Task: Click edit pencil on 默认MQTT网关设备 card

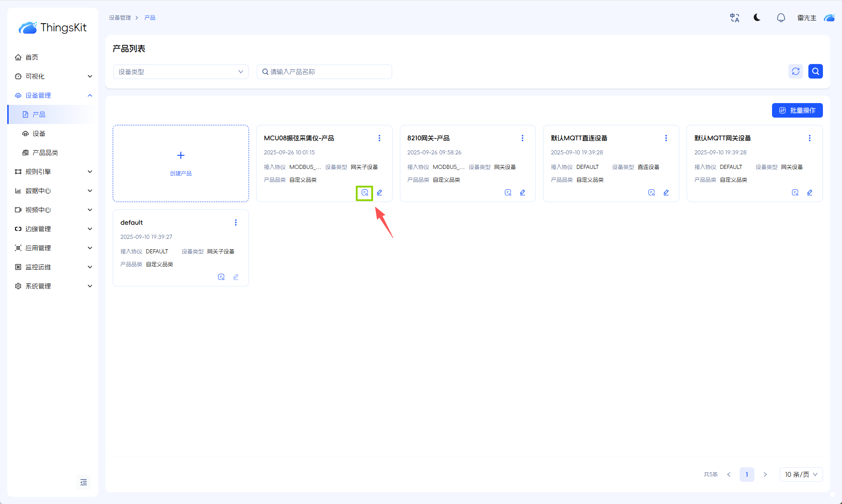Action: [x=809, y=193]
